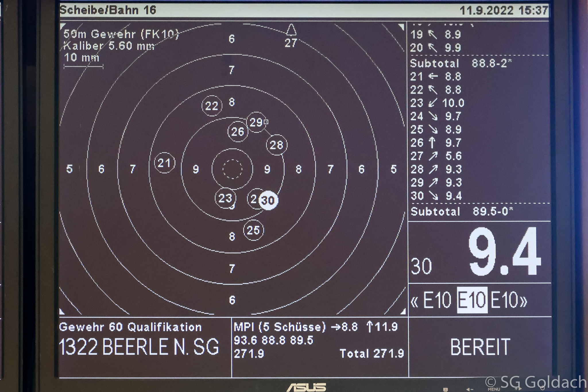Click top-right corner triangle of target view
The height and width of the screenshot is (392, 588).
point(401,27)
